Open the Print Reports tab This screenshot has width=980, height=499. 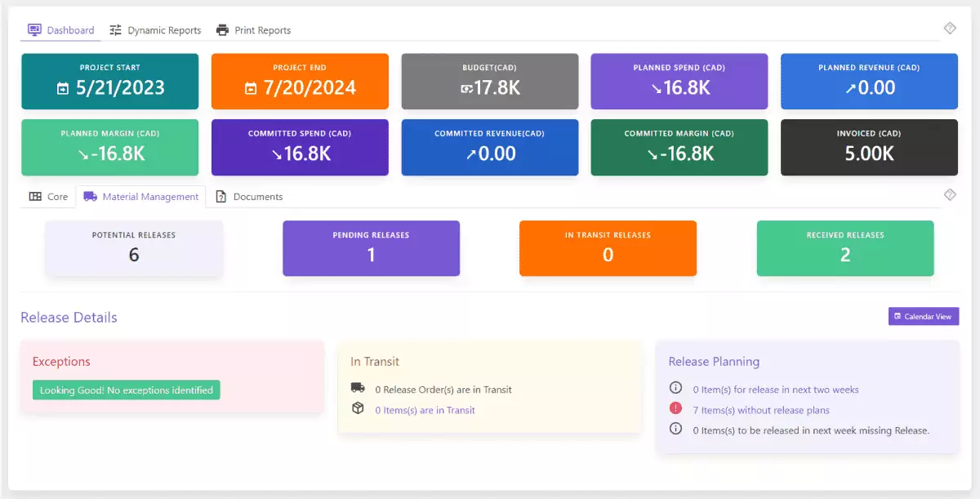coord(253,30)
